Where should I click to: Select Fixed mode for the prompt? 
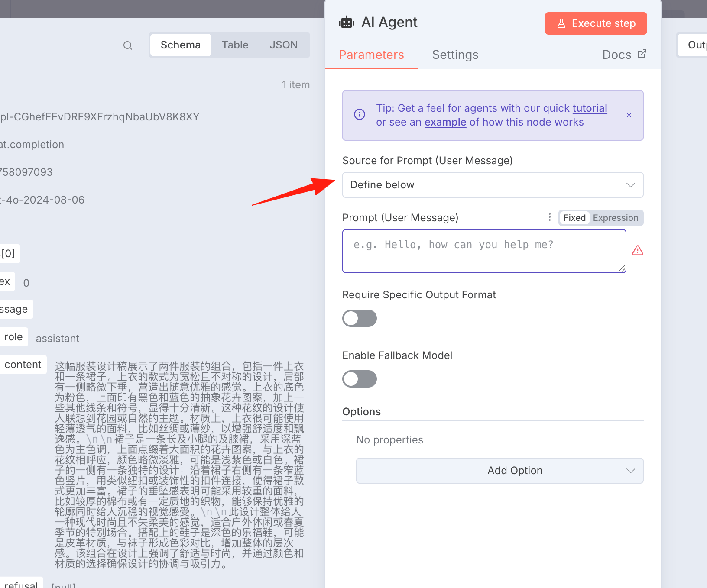(574, 218)
